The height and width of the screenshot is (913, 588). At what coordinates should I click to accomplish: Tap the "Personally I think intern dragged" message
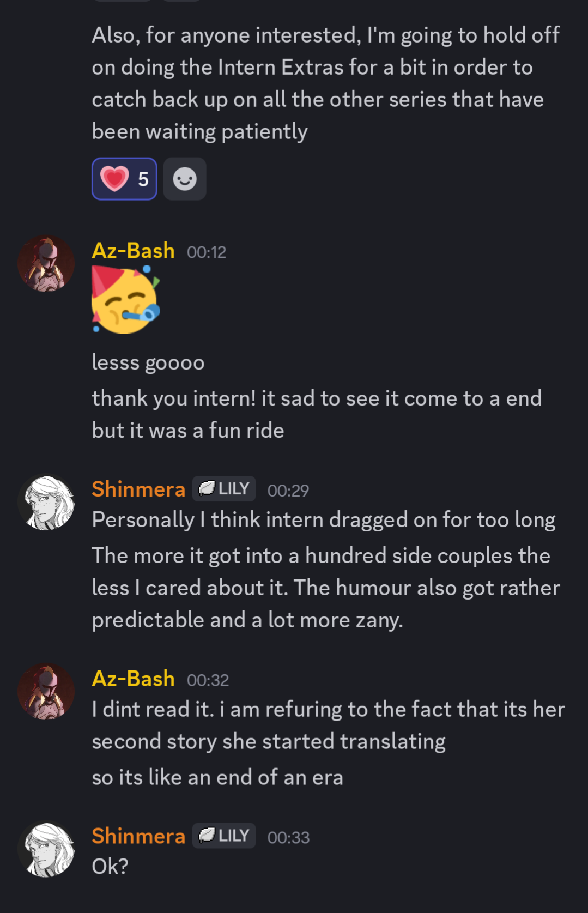(324, 520)
